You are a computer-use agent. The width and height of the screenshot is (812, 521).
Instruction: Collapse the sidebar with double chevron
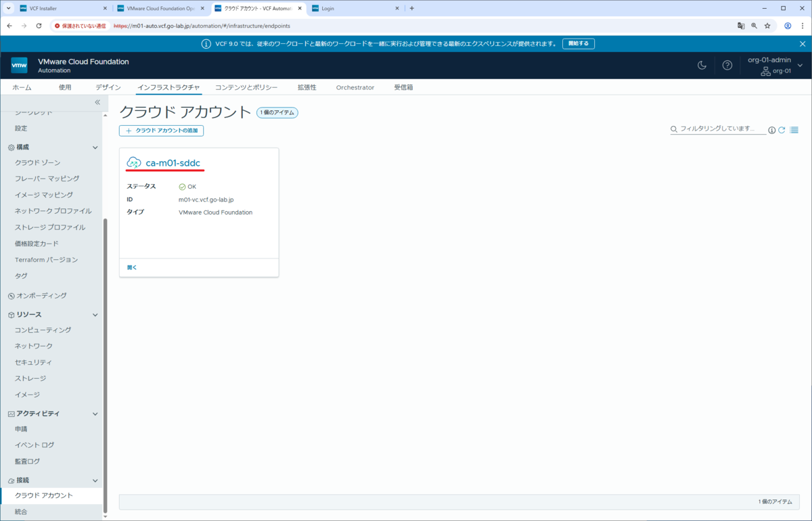(x=97, y=102)
